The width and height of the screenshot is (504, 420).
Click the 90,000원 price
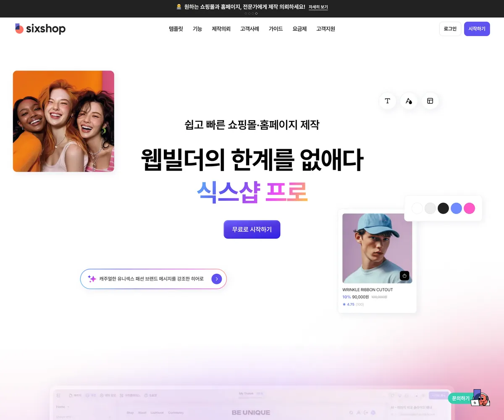pyautogui.click(x=360, y=297)
